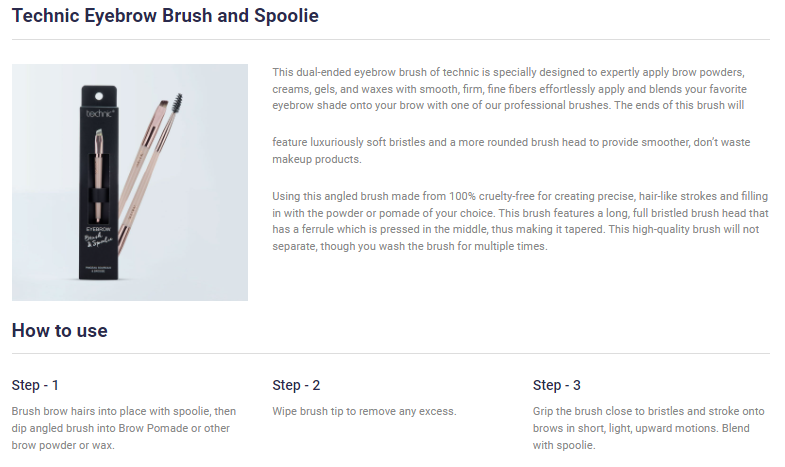Viewport: 785px width, 467px height.
Task: Click the paragraph starting 'Using this angled brush'
Action: pos(520,221)
